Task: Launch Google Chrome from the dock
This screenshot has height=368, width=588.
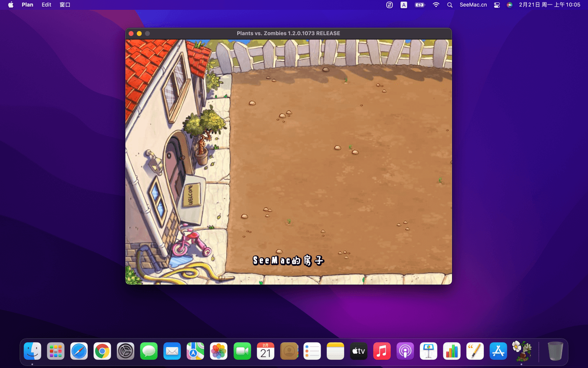Action: pyautogui.click(x=102, y=351)
